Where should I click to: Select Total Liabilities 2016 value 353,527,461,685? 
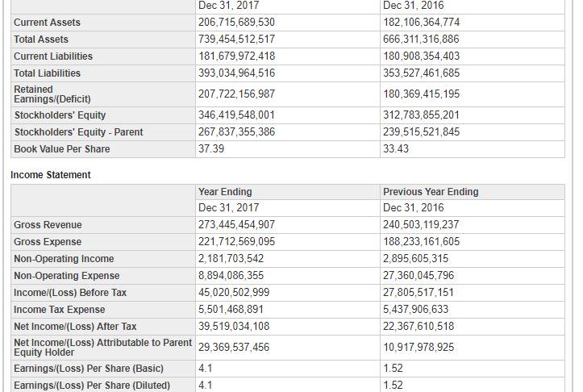coord(421,73)
